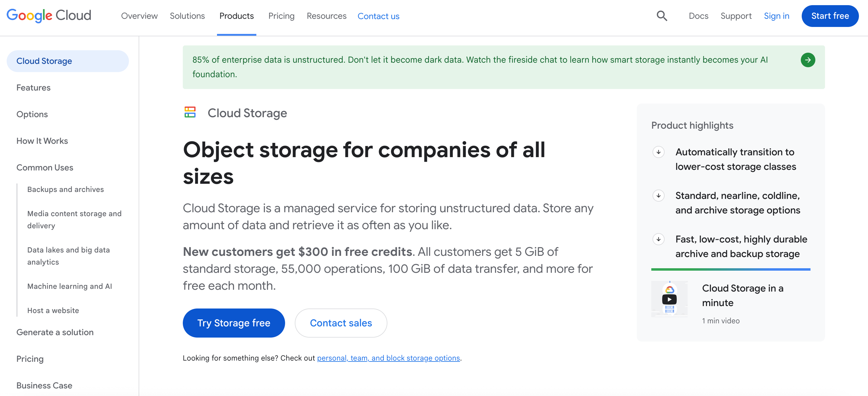The image size is (868, 396).
Task: Click the Google Cloud logo
Action: click(49, 15)
